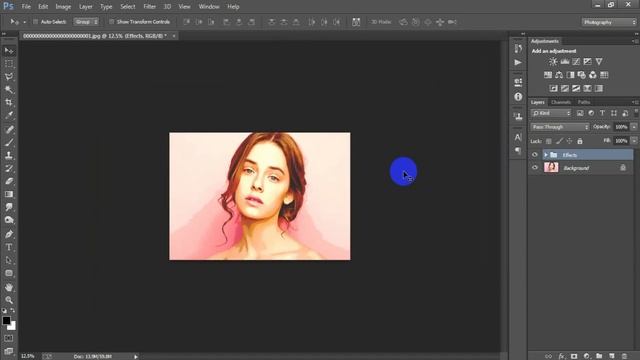Open the Layer menu
Viewport: 640px width, 360px height.
[86, 7]
